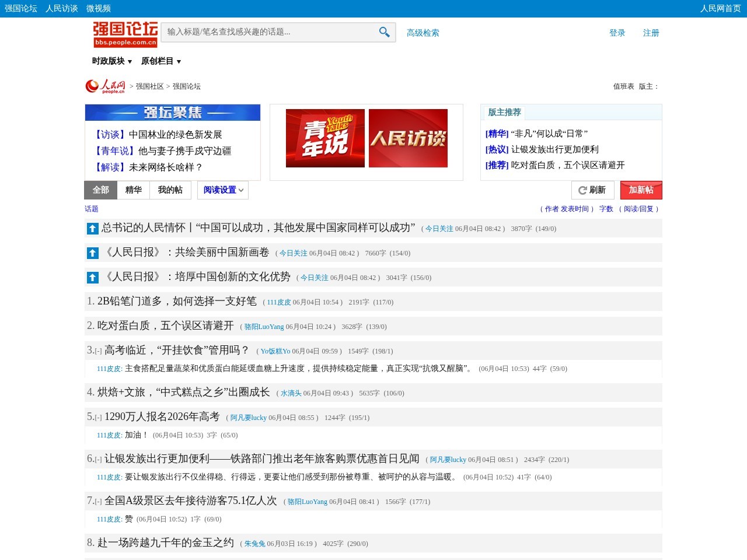Collapse replies of post 5 1290万人报名
747x560 pixels.
coord(98,418)
